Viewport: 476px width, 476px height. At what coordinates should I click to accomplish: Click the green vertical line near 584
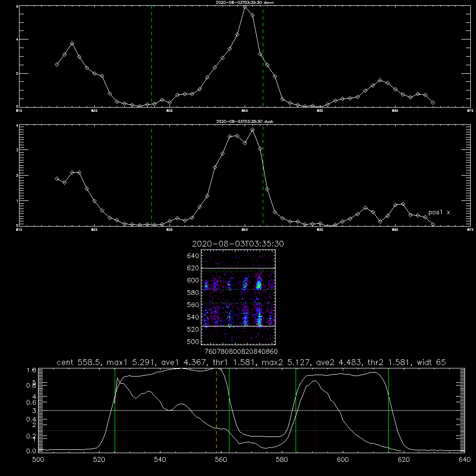click(x=296, y=410)
